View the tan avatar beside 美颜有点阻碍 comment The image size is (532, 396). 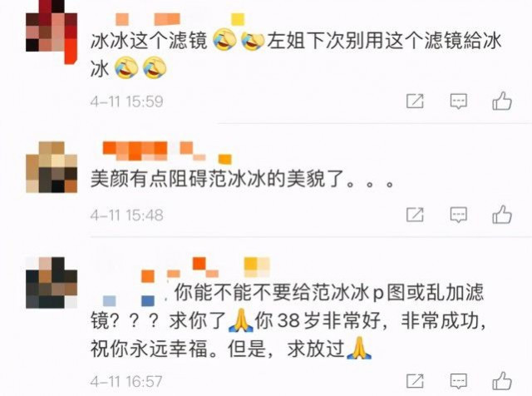[52, 167]
